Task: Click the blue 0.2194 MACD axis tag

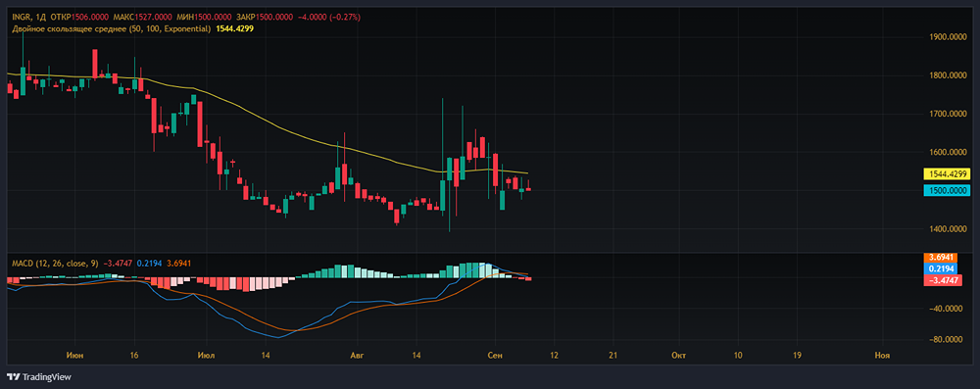Action: (x=940, y=268)
